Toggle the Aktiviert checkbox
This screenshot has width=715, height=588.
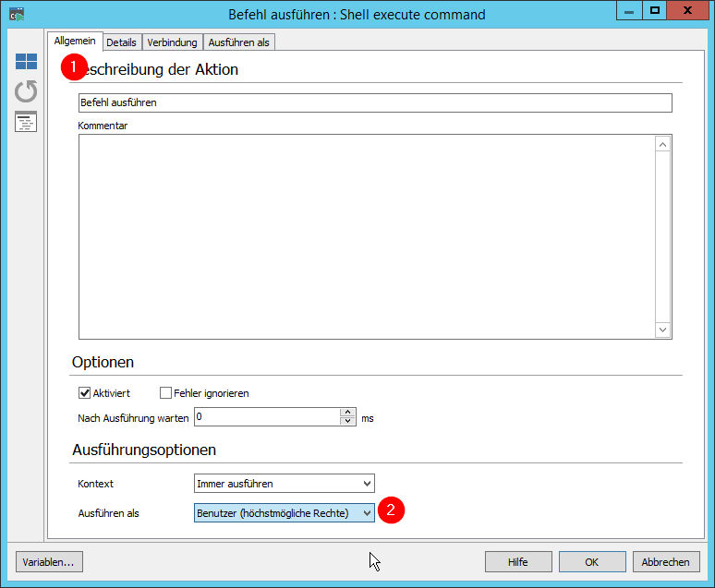[85, 393]
